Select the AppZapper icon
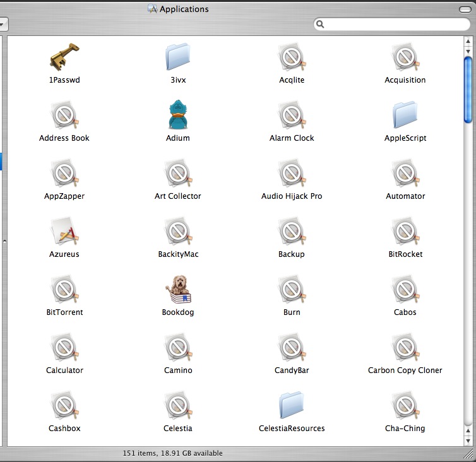 64,173
